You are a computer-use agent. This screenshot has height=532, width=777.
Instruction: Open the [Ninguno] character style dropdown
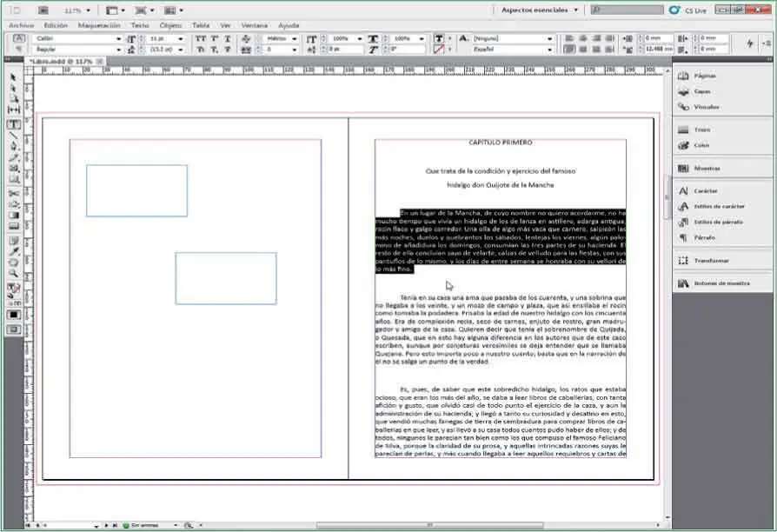pyautogui.click(x=549, y=38)
